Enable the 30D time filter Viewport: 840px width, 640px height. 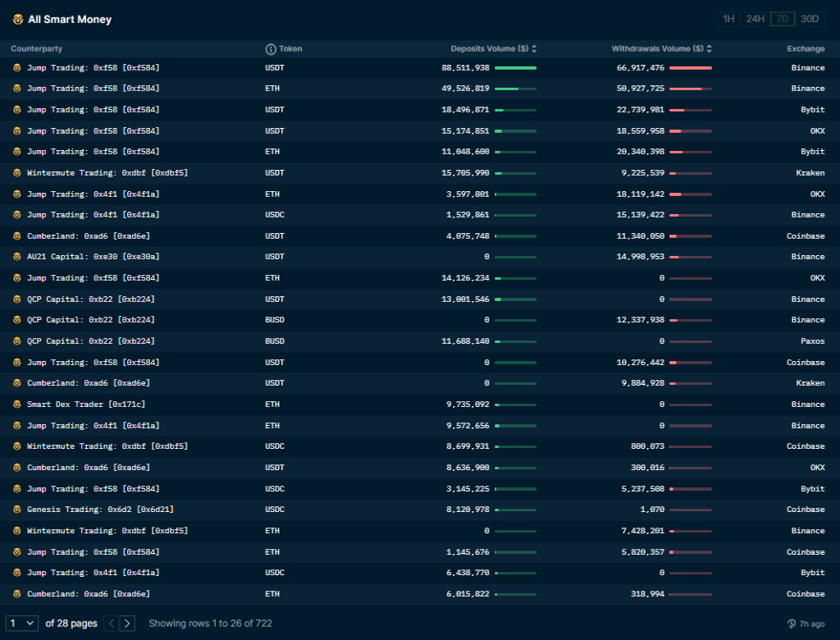click(x=810, y=18)
